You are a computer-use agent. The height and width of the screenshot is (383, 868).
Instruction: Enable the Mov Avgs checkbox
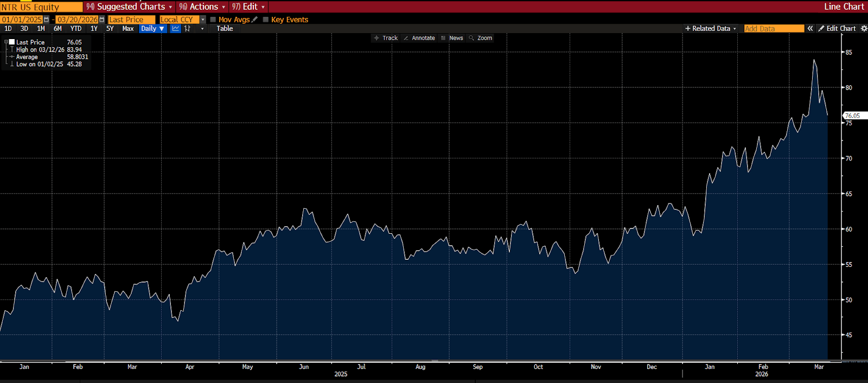click(213, 20)
